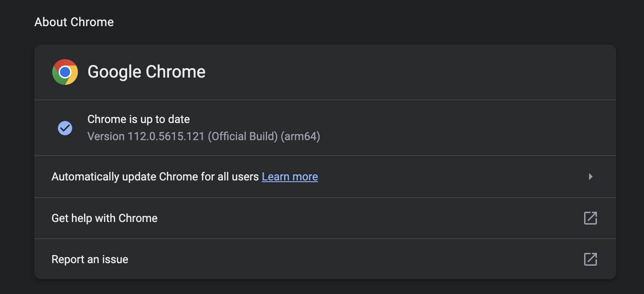Viewport: 644px width, 294px height.
Task: Click the open-in-new icon beside Report an issue
Action: (x=591, y=259)
